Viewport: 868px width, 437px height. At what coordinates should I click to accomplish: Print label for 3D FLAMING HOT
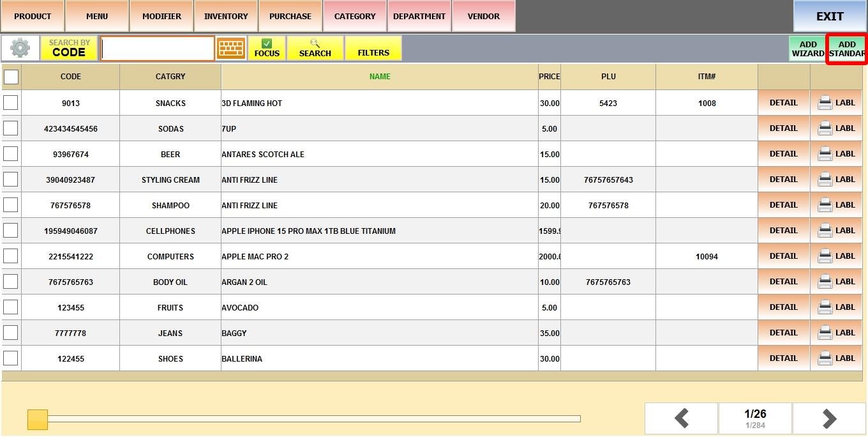(836, 102)
